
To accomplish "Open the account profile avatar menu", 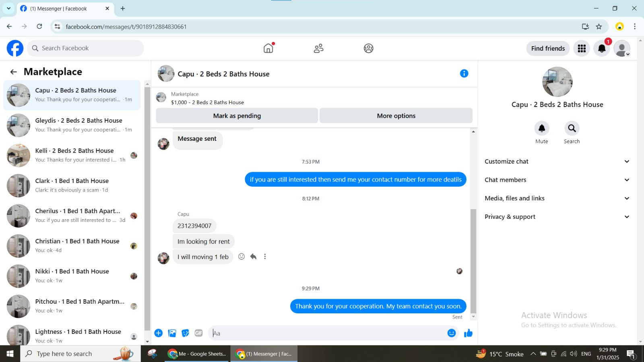I will click(622, 48).
